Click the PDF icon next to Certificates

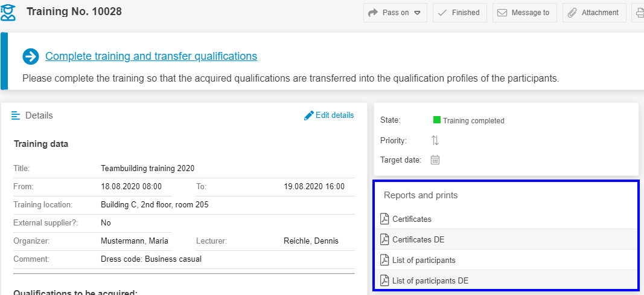pos(385,219)
